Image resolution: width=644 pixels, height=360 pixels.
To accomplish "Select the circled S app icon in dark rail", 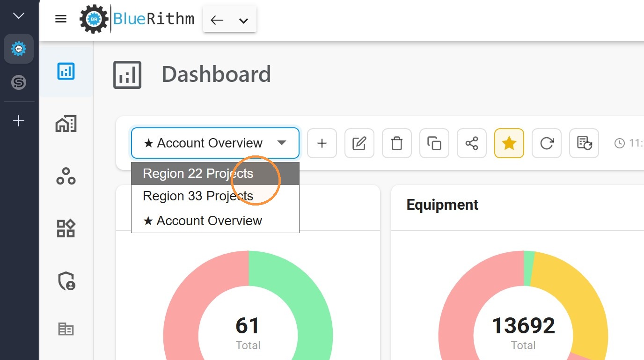I will (19, 82).
